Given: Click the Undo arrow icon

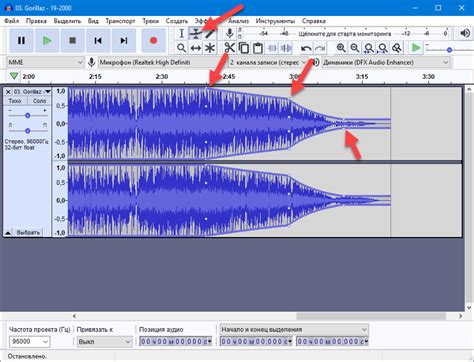Looking at the screenshot, I should pyautogui.click(x=306, y=48).
